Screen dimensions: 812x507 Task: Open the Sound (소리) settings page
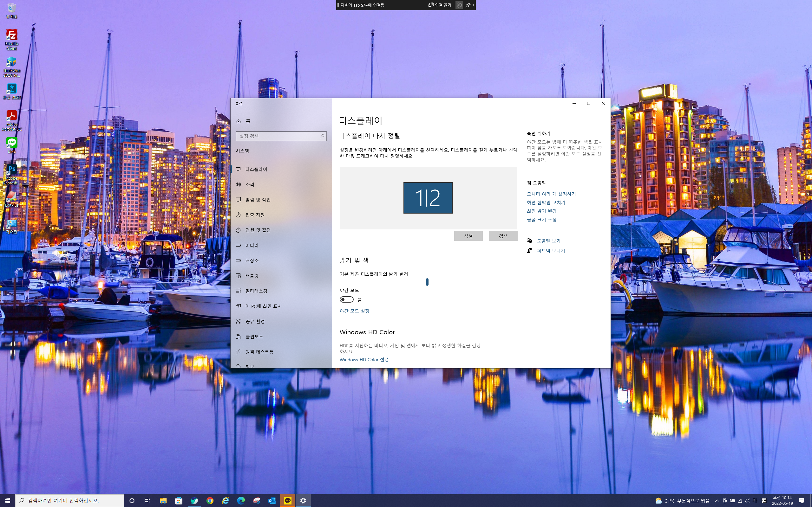250,184
